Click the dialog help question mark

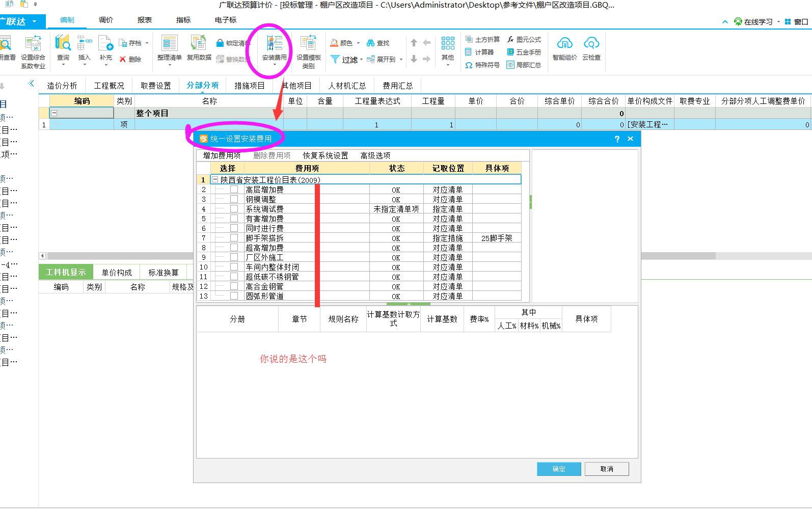617,139
